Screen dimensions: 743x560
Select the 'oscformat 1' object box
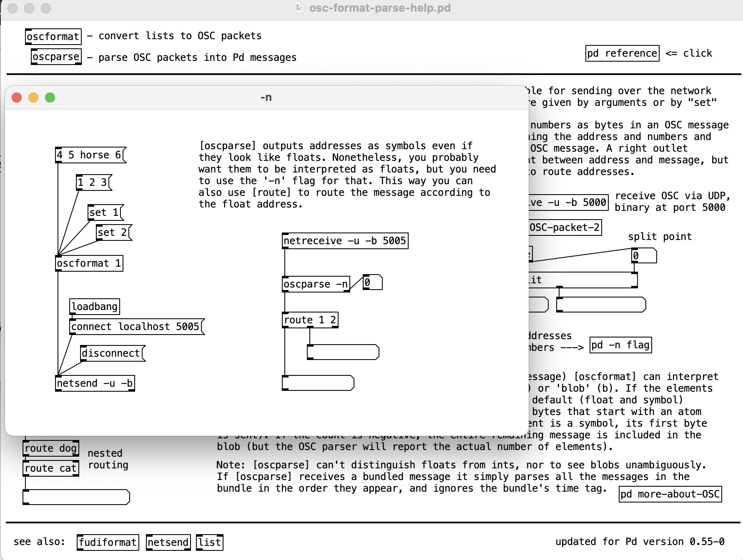pos(89,263)
